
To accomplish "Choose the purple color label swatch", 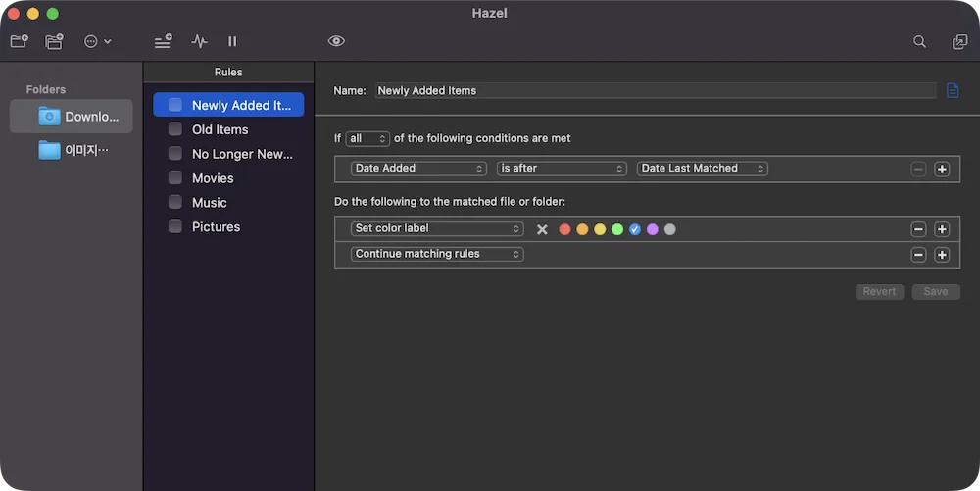I will pos(653,229).
